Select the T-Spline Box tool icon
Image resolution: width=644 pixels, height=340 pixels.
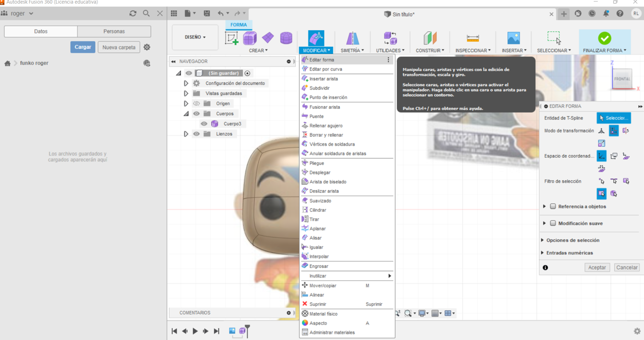click(x=250, y=38)
